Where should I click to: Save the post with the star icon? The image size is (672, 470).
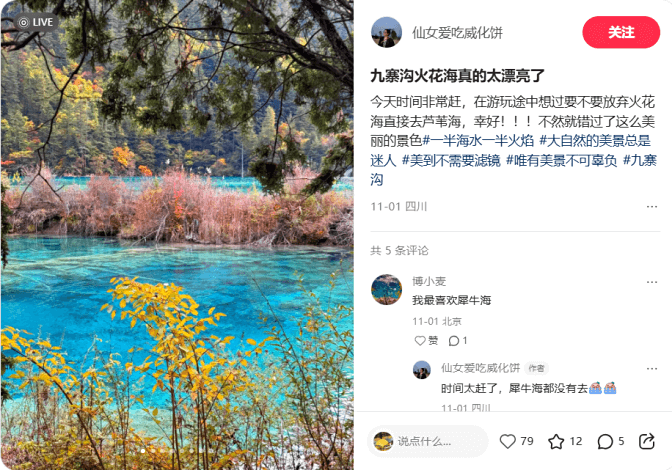(x=556, y=441)
